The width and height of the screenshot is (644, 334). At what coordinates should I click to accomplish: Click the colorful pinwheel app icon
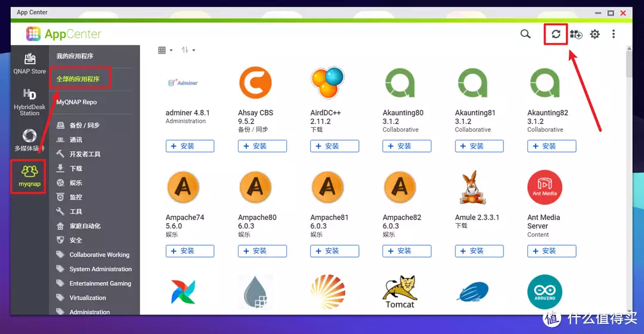[183, 292]
